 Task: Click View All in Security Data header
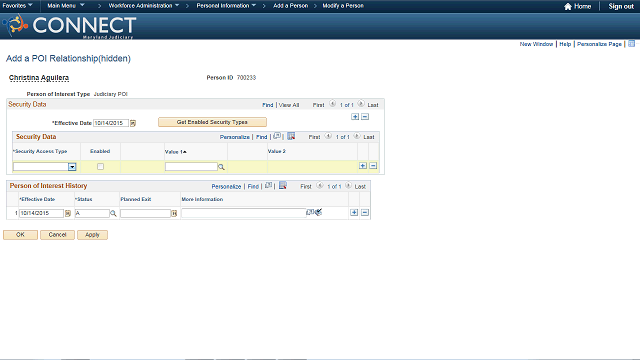(x=289, y=105)
